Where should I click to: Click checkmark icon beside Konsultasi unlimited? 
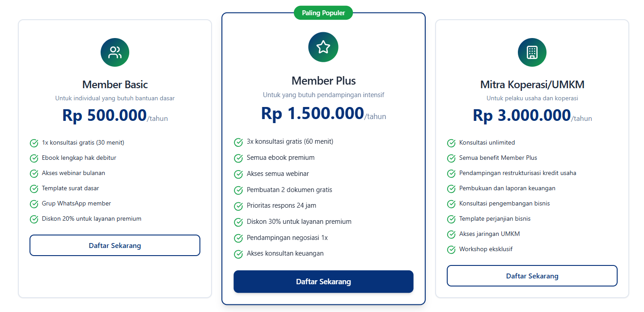click(451, 143)
